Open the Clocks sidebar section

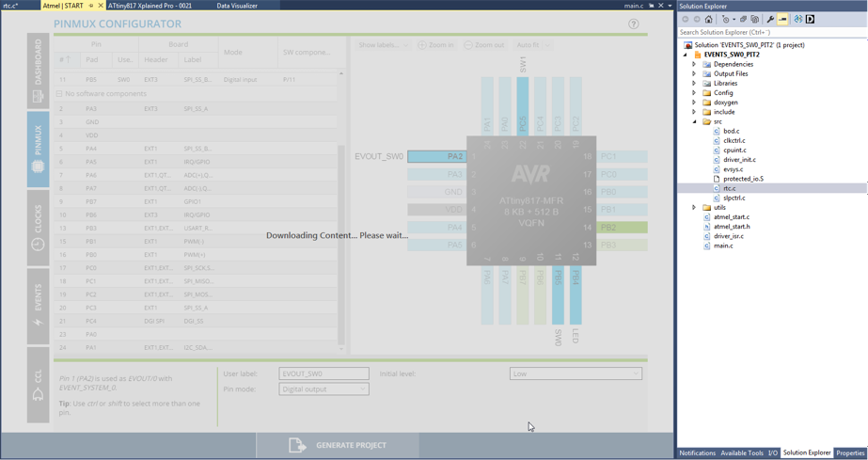click(38, 227)
